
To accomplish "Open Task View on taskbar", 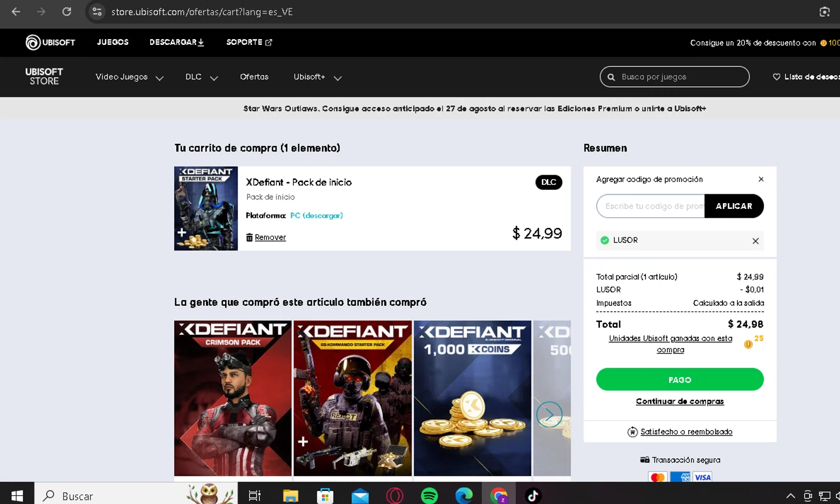I will pyautogui.click(x=255, y=496).
